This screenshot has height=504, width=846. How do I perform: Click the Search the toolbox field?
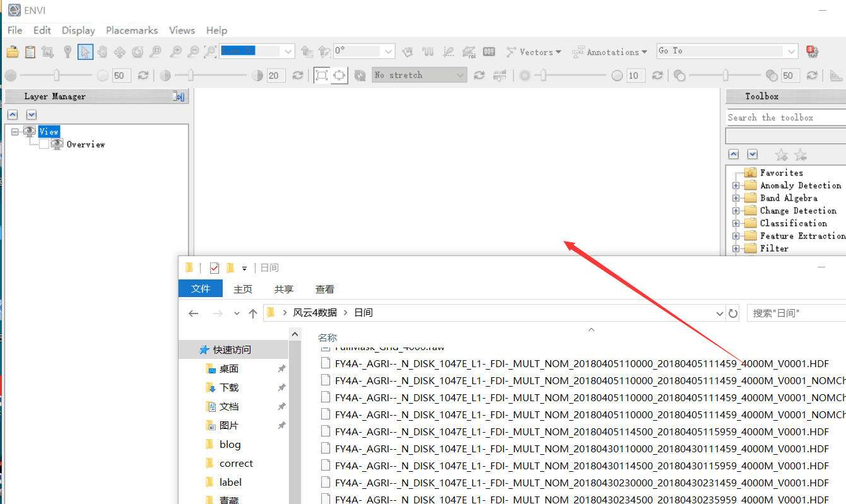[x=785, y=118]
